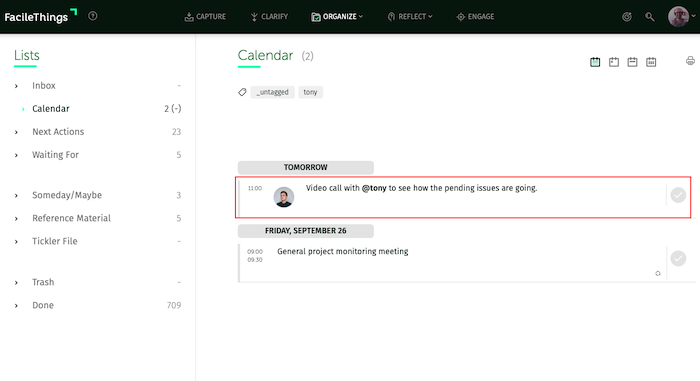Expand the chevron next to Waiting For
This screenshot has height=381, width=700.
[16, 155]
